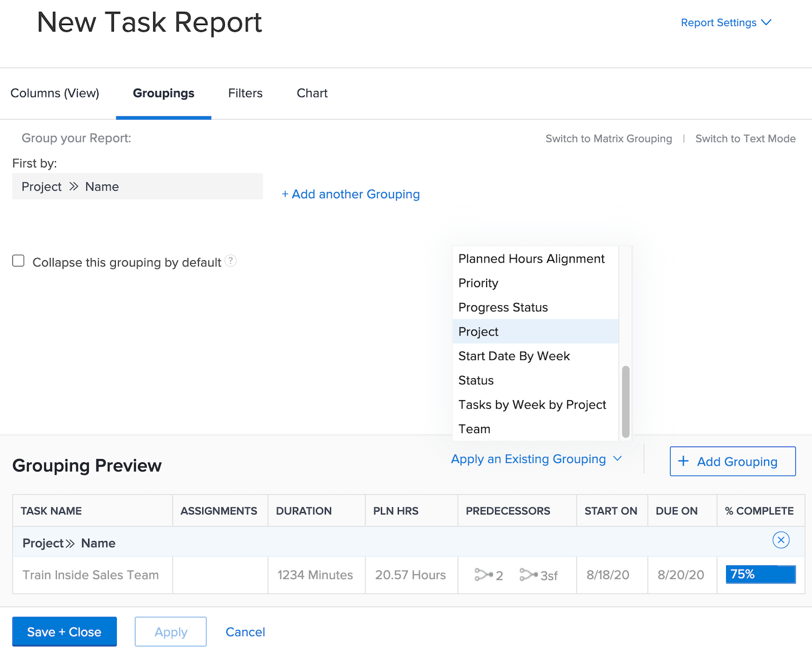Click Switch to Text Mode
Image resolution: width=812 pixels, height=655 pixels.
[x=745, y=139]
